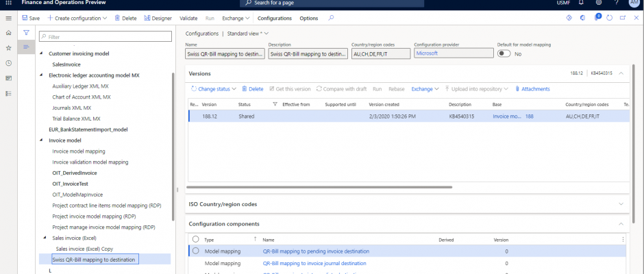The width and height of the screenshot is (644, 274).
Task: Select Invoice model mapping tree item
Action: point(79,151)
